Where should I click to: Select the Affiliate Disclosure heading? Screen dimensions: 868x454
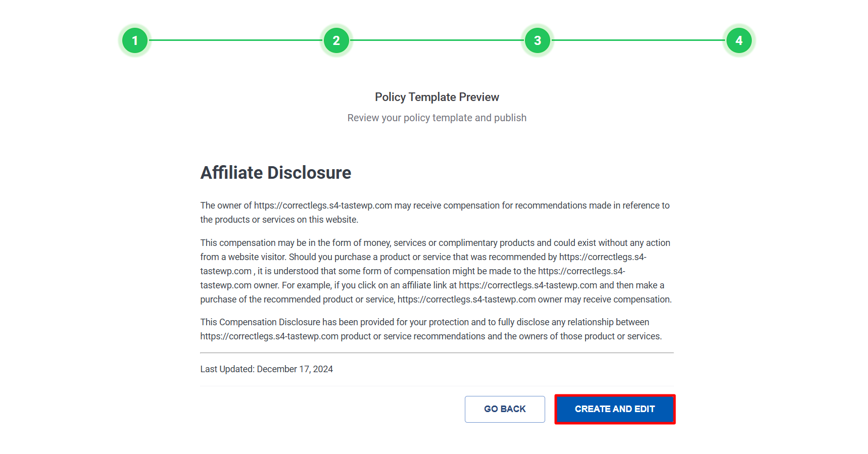pyautogui.click(x=275, y=173)
